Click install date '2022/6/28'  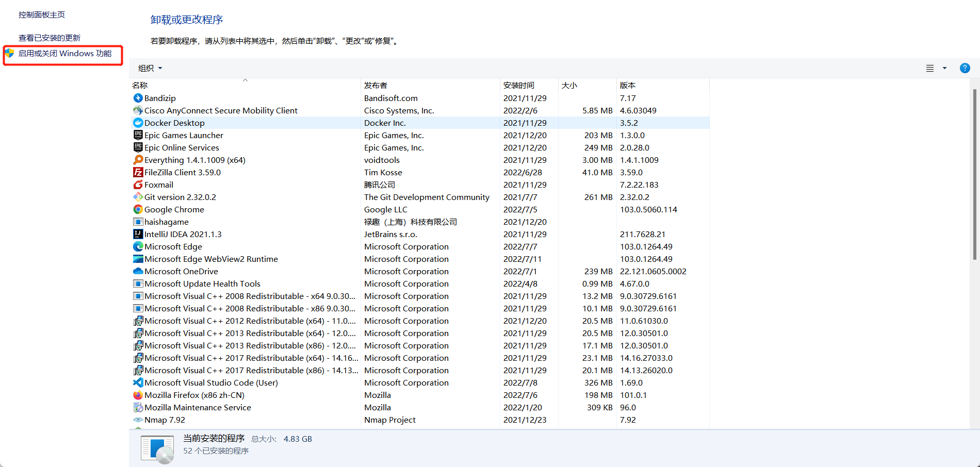(522, 172)
